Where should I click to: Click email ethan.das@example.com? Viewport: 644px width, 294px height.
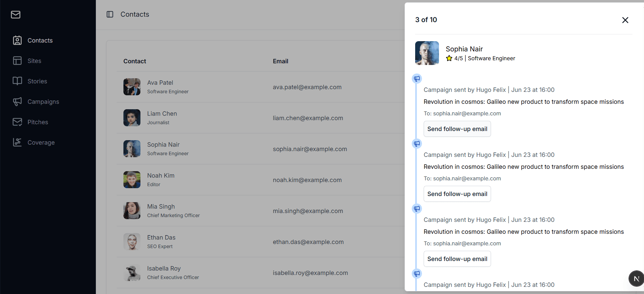(308, 242)
